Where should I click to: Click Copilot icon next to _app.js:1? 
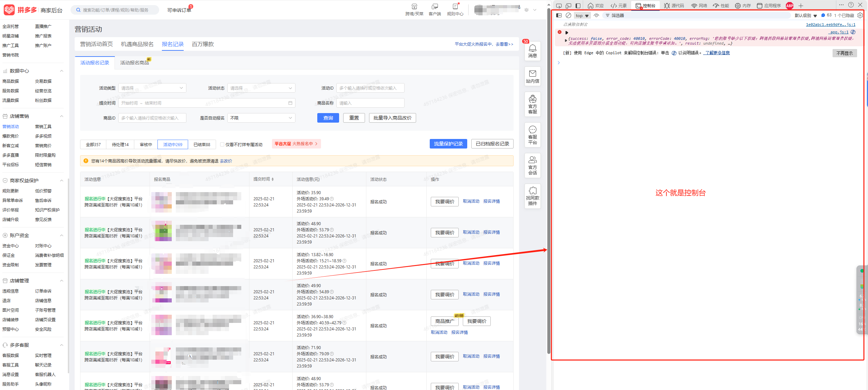point(853,32)
